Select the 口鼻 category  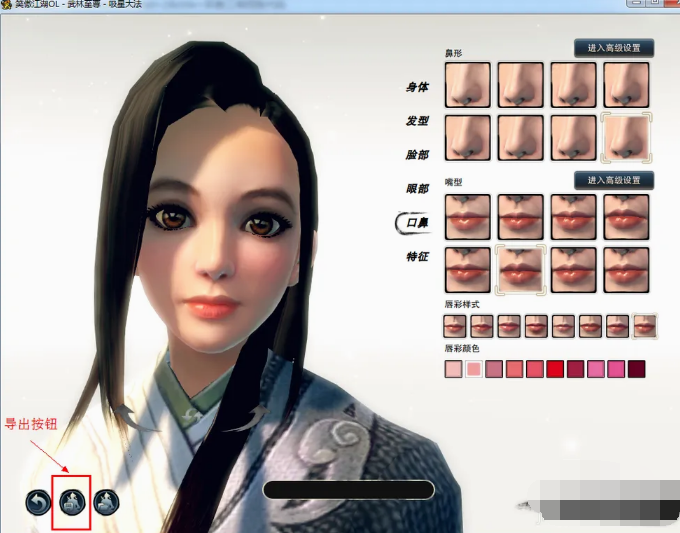coord(415,223)
